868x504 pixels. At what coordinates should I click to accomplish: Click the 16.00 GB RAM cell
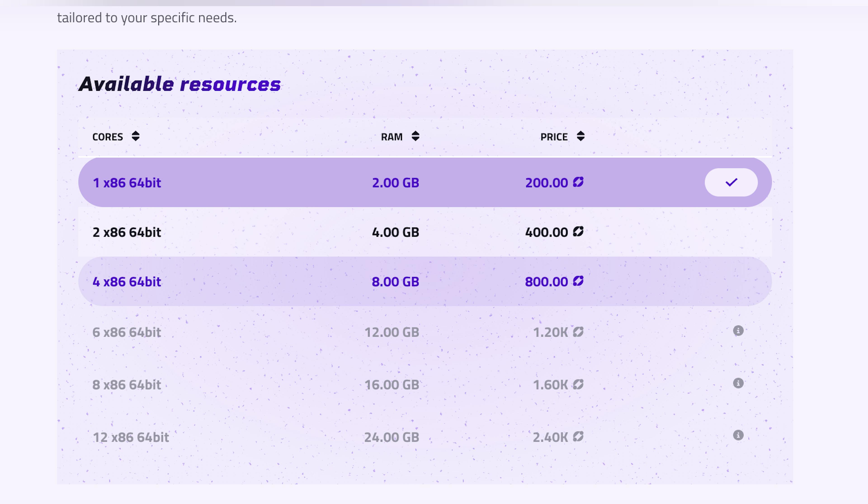click(392, 385)
